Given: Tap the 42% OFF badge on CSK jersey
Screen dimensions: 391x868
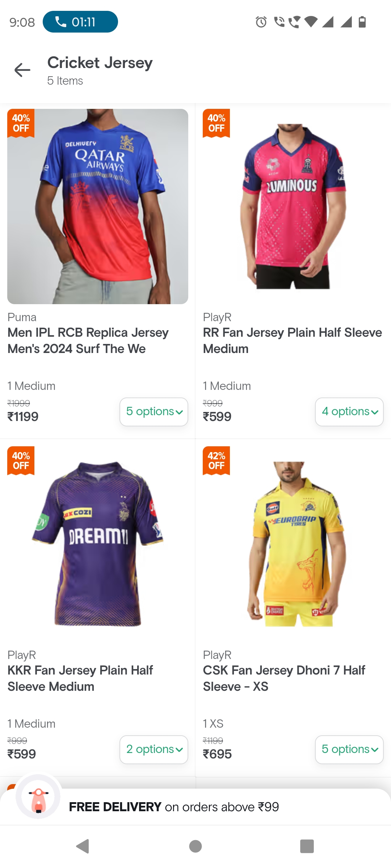Looking at the screenshot, I should coord(216,460).
